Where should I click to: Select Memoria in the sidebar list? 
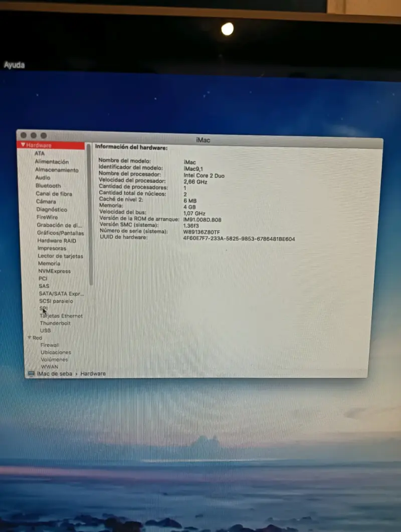point(49,263)
